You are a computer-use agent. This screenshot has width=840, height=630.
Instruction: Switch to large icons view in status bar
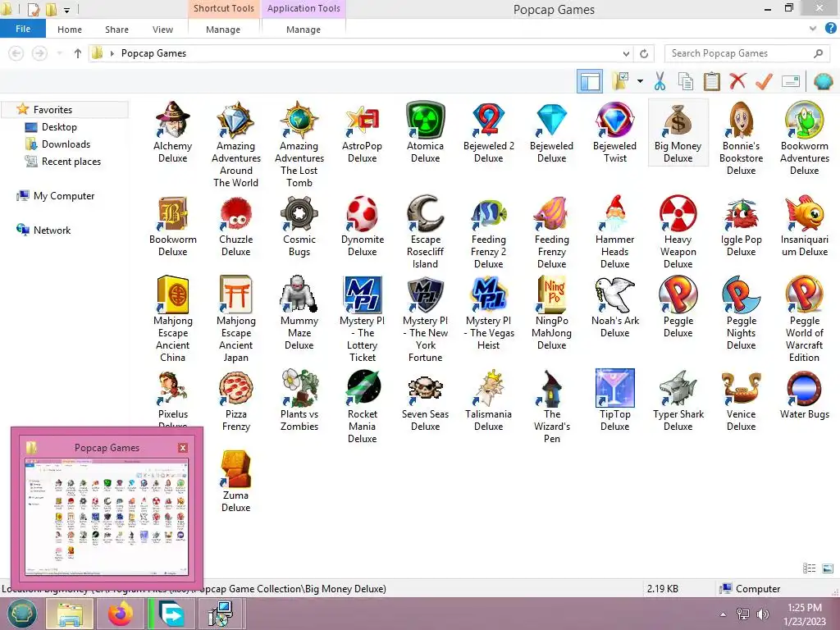click(x=828, y=568)
